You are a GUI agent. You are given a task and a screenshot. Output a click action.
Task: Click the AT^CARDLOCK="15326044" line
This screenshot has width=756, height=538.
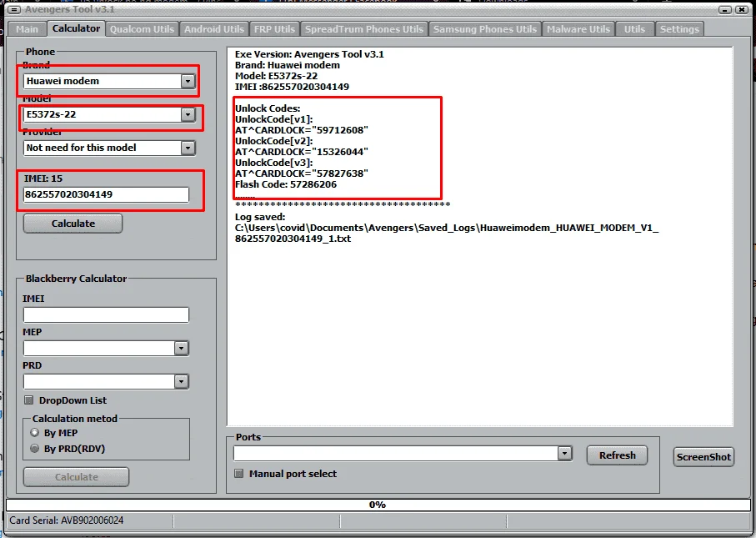coord(302,152)
